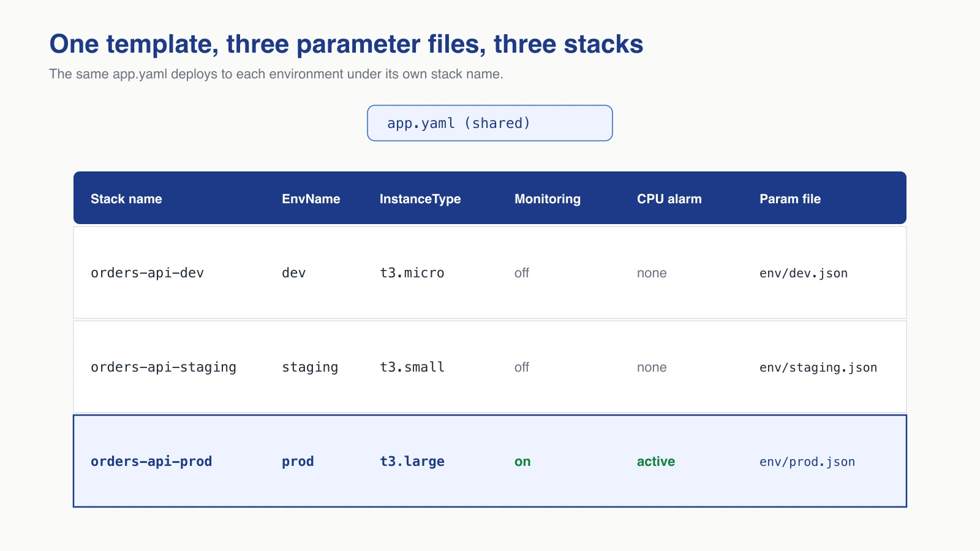This screenshot has width=980, height=551.
Task: Click the t3.micro instance type
Action: 412,273
